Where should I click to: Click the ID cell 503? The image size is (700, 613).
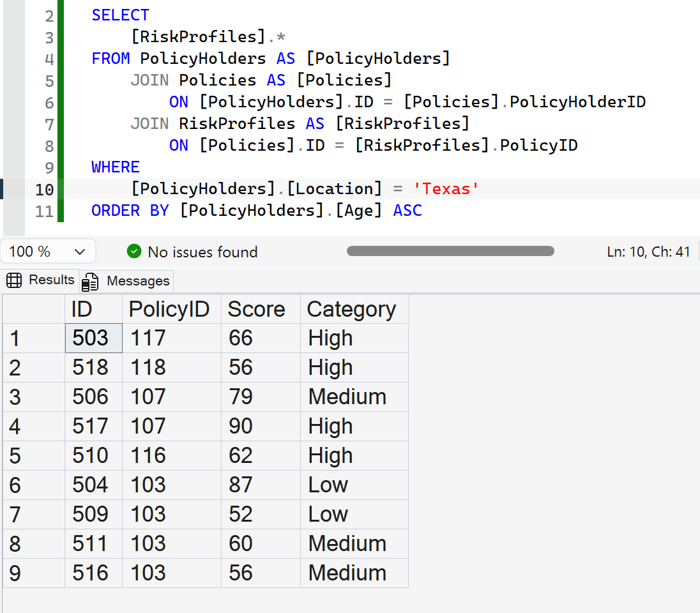click(93, 338)
